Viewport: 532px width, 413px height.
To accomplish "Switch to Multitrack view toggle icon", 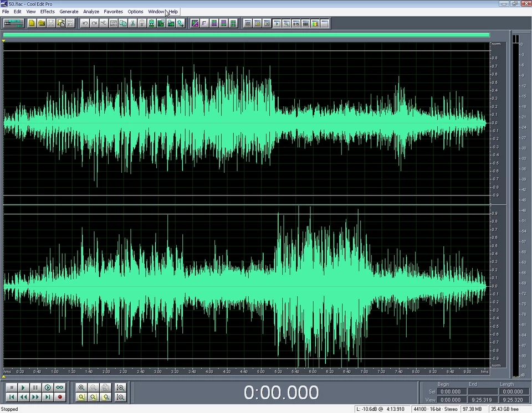I will click(x=13, y=23).
